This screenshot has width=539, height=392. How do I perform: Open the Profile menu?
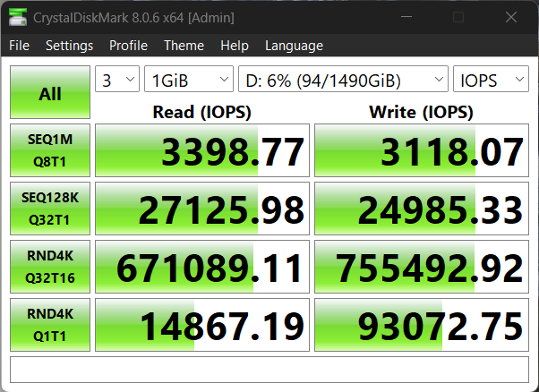click(128, 46)
